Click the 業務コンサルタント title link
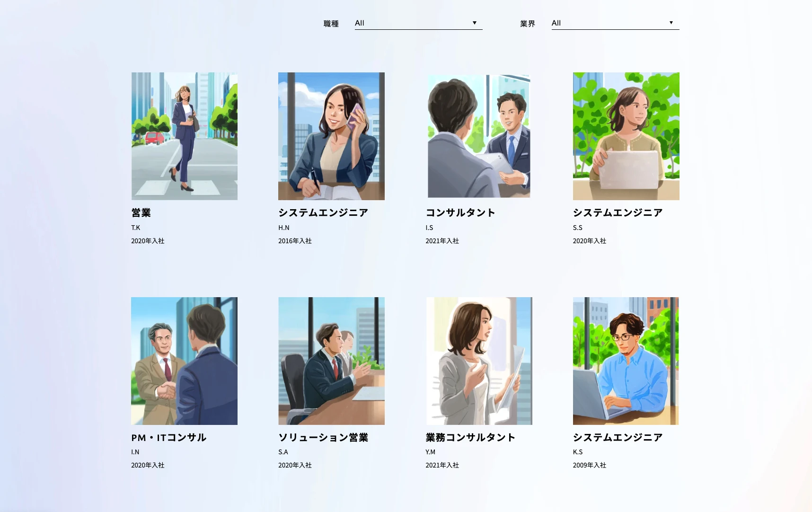 tap(470, 438)
